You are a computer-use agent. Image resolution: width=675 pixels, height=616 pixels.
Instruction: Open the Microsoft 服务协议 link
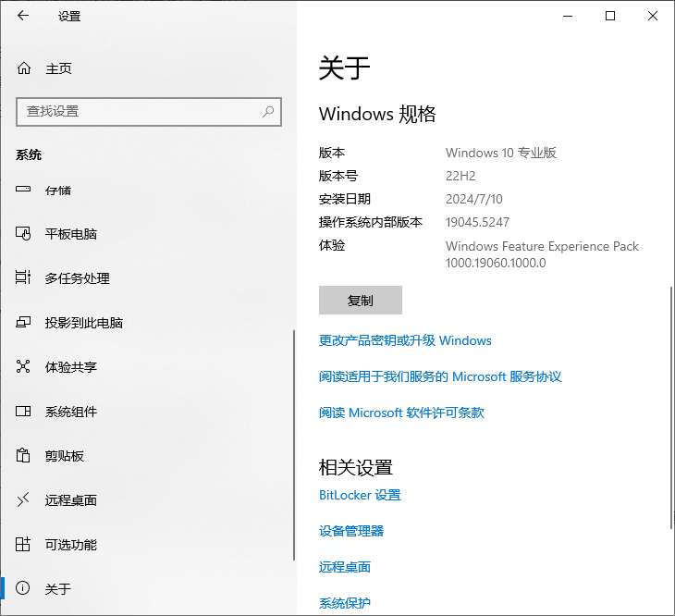(440, 376)
